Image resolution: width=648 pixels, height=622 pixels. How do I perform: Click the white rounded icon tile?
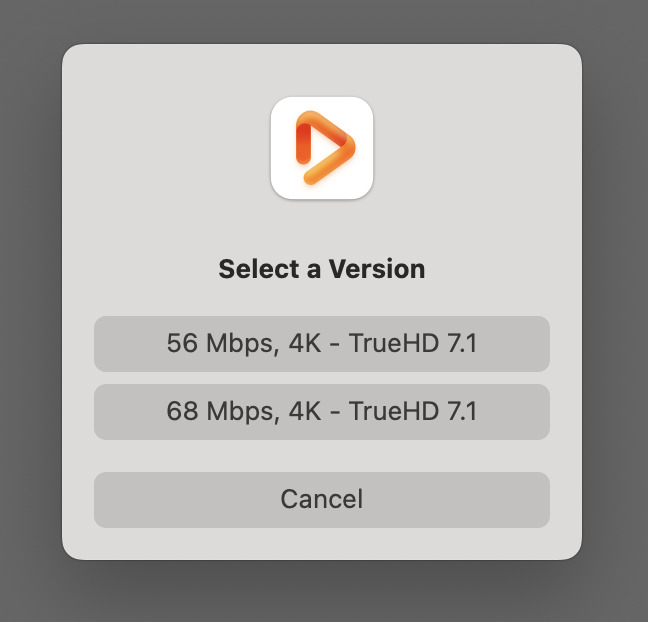322,148
